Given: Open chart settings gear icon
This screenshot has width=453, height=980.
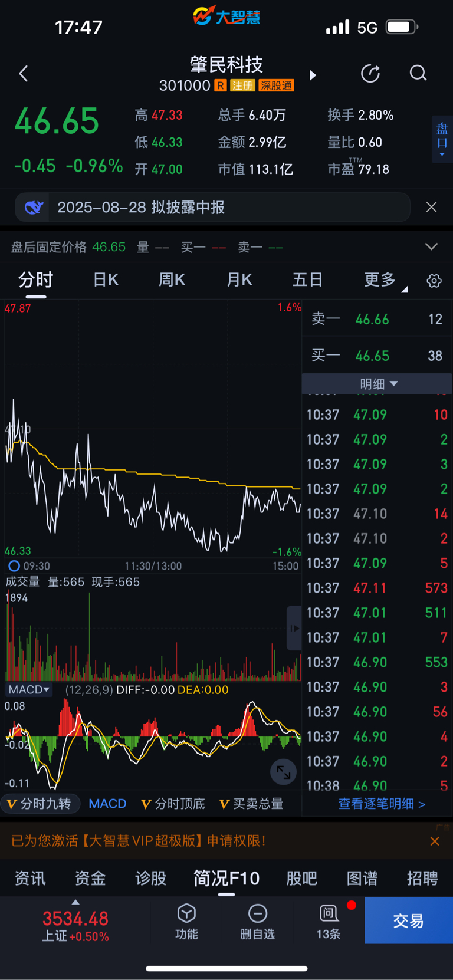Looking at the screenshot, I should click(x=434, y=281).
